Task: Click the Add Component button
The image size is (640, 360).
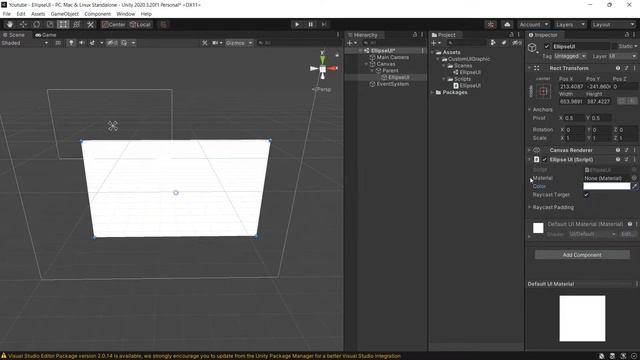Action: click(x=582, y=255)
